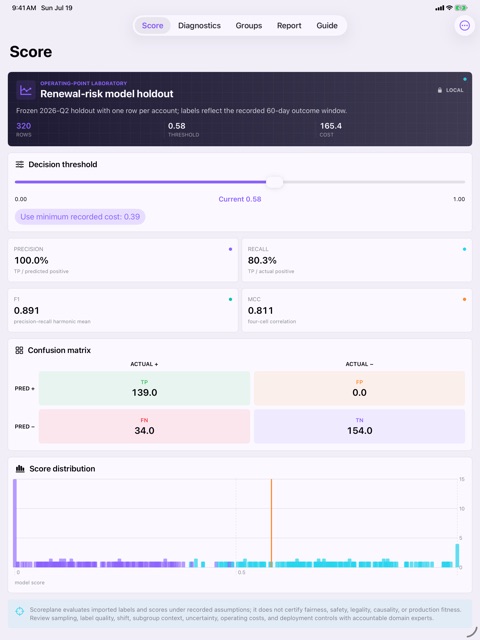Click the 165.4 cost value
Image resolution: width=480 pixels, height=640 pixels.
331,126
